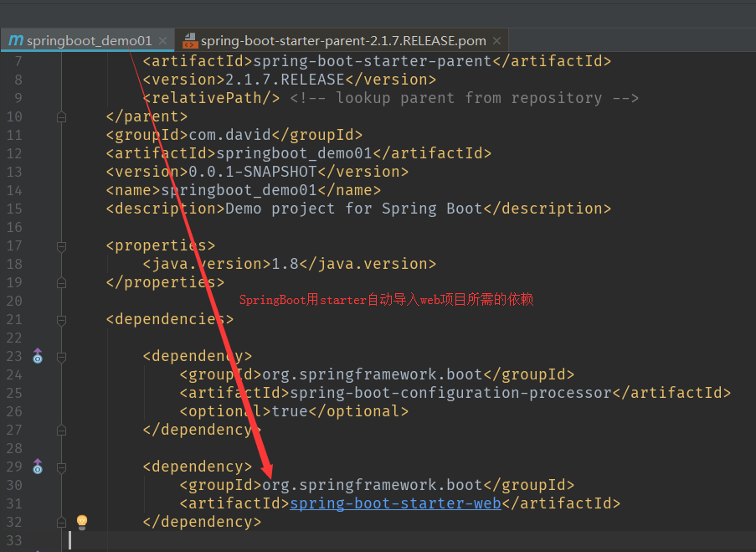Click line number 16 in the gutter
Viewport: 756px width, 552px height.
(14, 227)
